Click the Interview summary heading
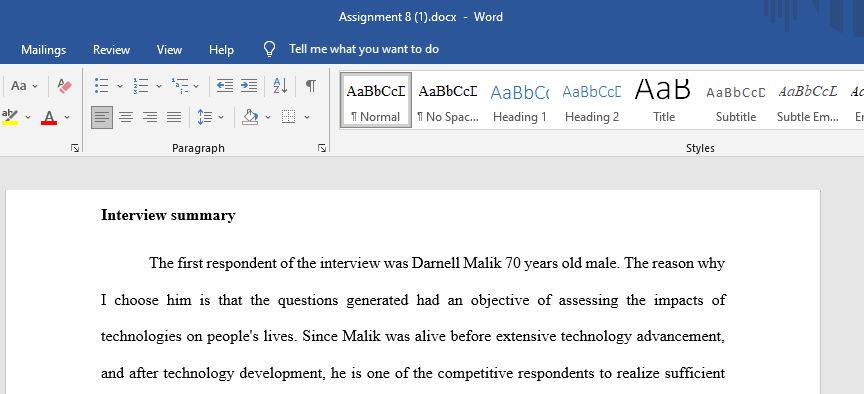Image resolution: width=864 pixels, height=394 pixels. pos(168,215)
